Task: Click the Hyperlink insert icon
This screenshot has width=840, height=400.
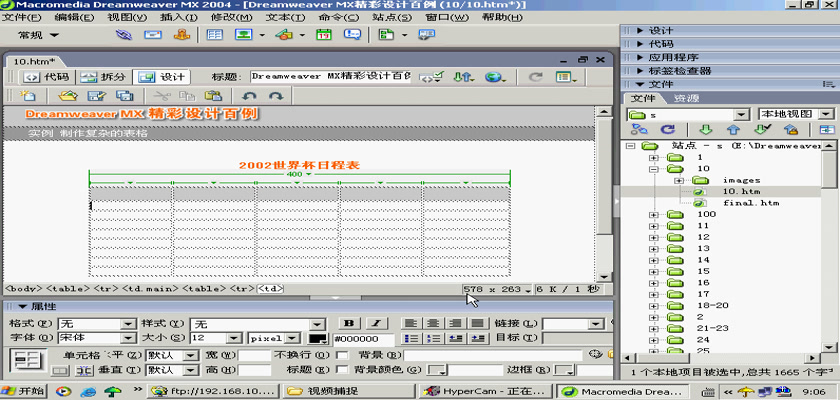Action: [124, 35]
